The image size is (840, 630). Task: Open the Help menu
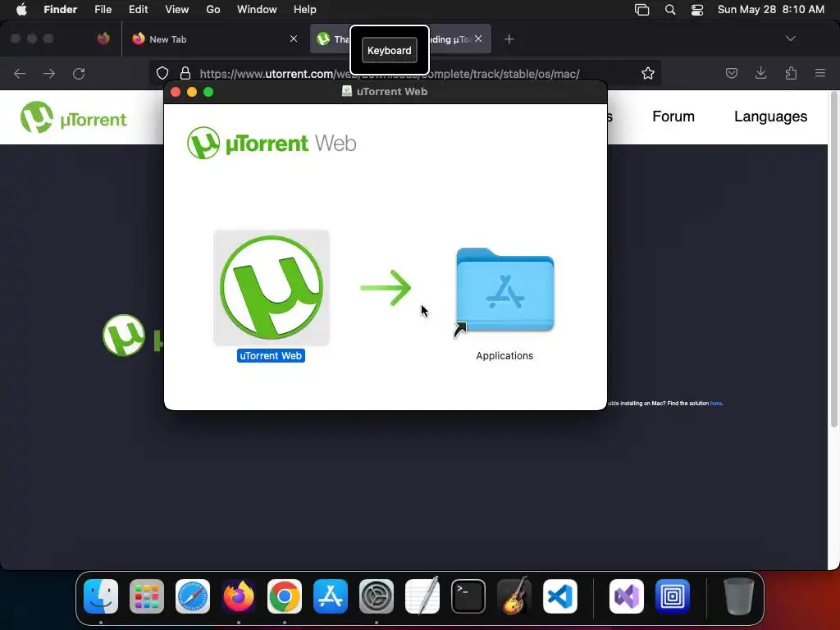click(x=305, y=10)
